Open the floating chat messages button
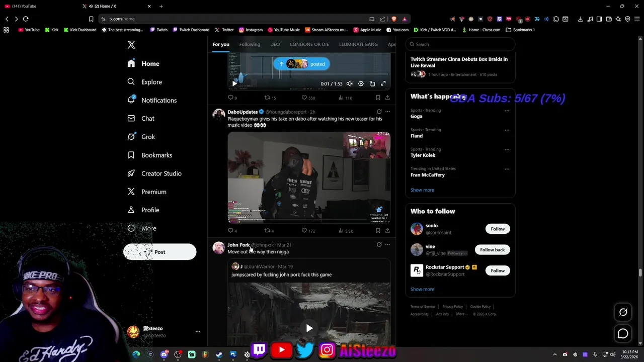 pos(623,333)
